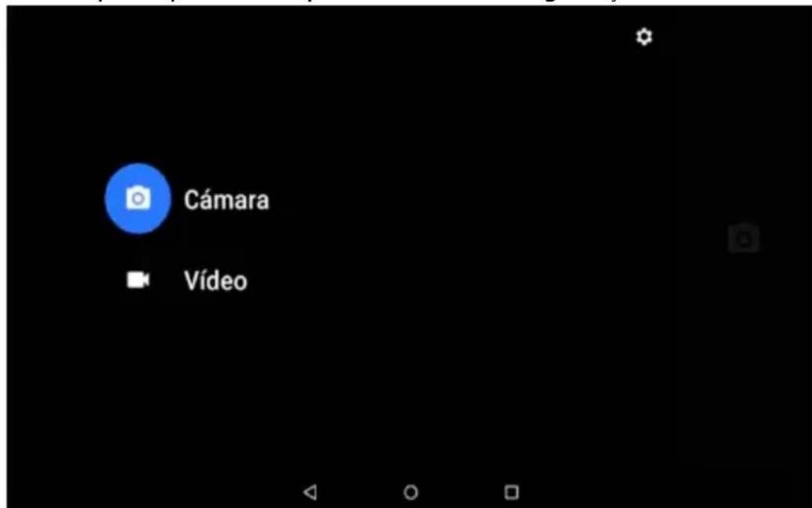Select the blue camera mode icon
812x508 pixels.
point(138,198)
